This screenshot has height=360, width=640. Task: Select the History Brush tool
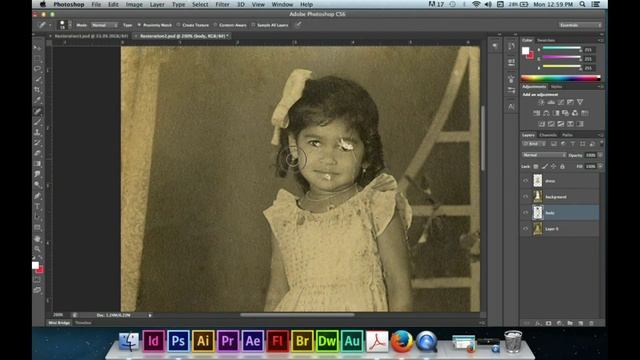coord(38,142)
